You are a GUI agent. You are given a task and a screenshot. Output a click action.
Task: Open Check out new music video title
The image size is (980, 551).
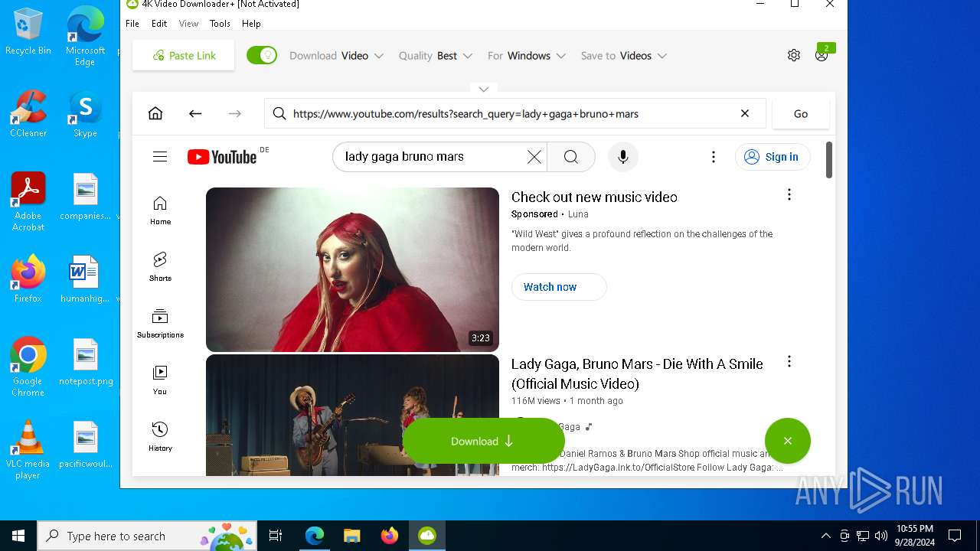[x=594, y=197]
